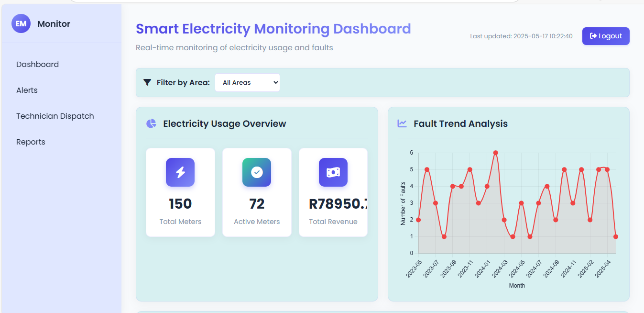
Task: Click the checkmark Active Meters icon
Action: tap(257, 172)
